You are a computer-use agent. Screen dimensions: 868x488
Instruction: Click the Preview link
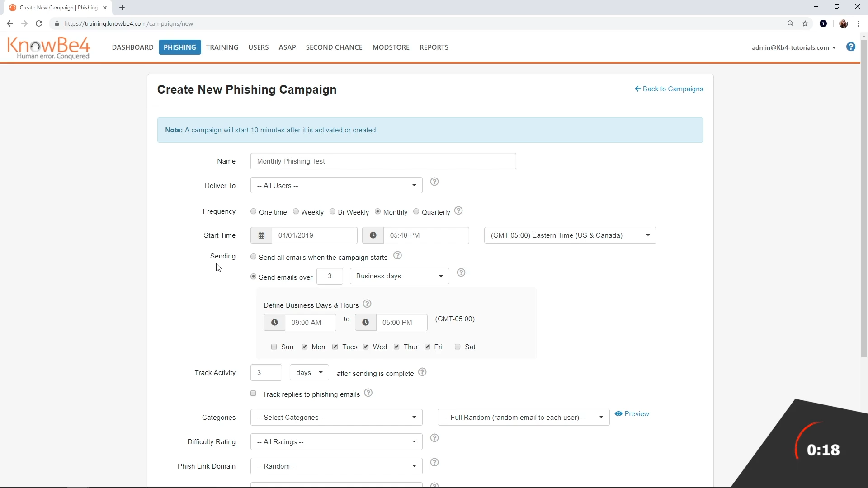632,414
